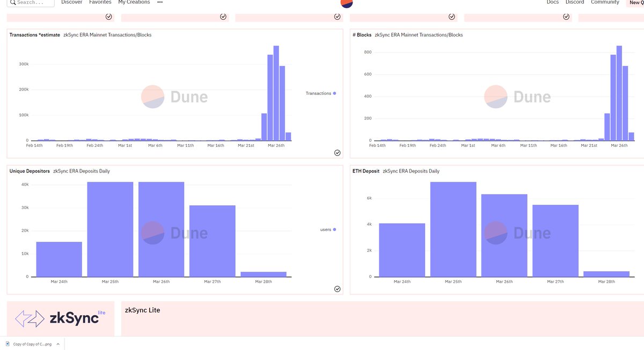Focus the Search input field
The height and width of the screenshot is (350, 644).
[x=31, y=2]
